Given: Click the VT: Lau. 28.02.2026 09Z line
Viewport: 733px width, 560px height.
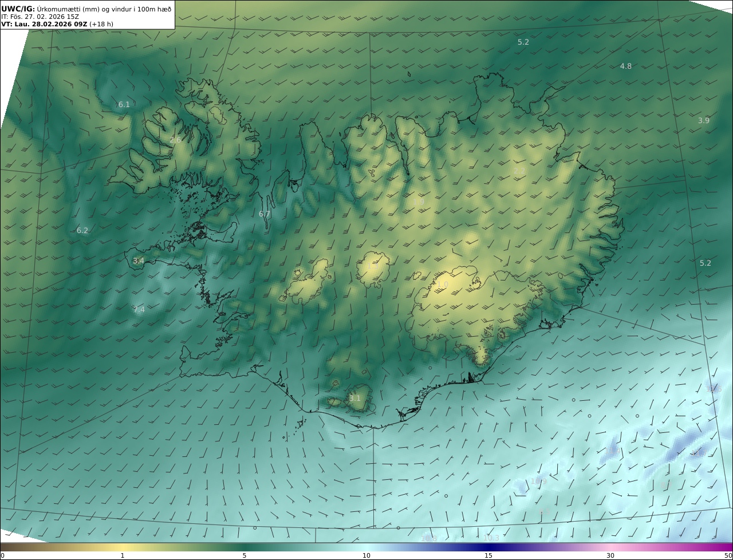Looking at the screenshot, I should tap(44, 25).
